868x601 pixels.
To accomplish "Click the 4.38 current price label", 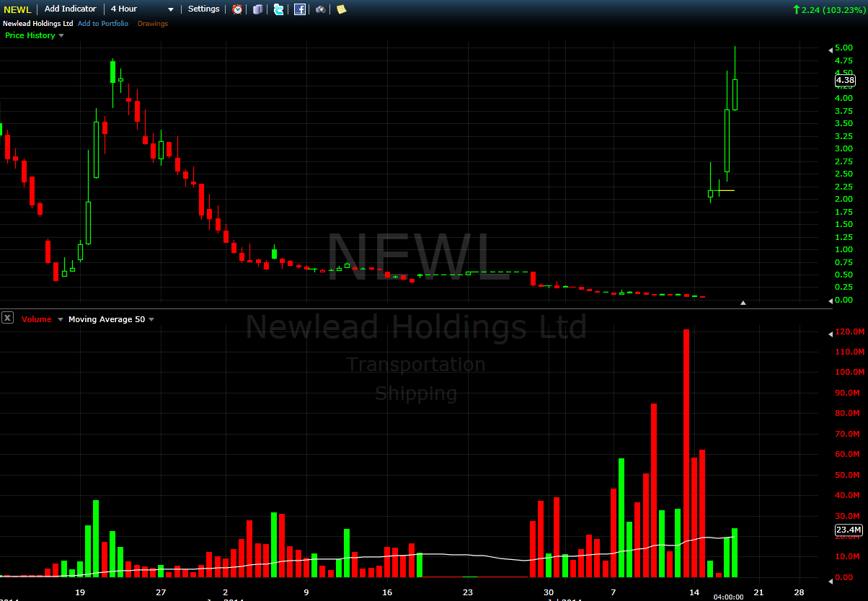I will [x=845, y=81].
